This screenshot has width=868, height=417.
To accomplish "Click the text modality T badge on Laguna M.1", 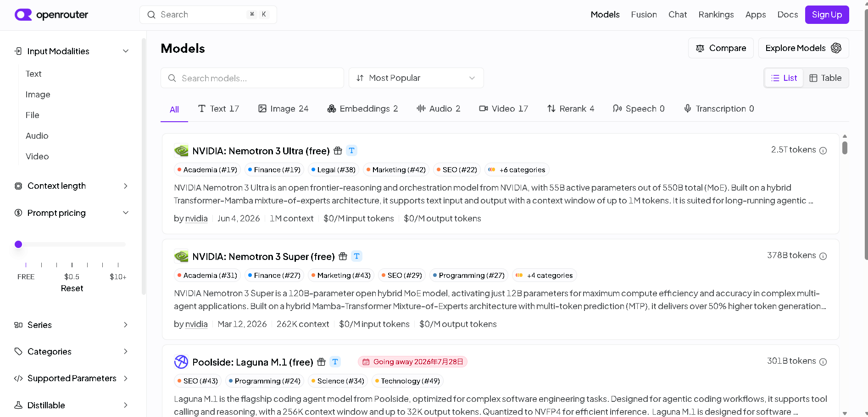I will pyautogui.click(x=335, y=362).
